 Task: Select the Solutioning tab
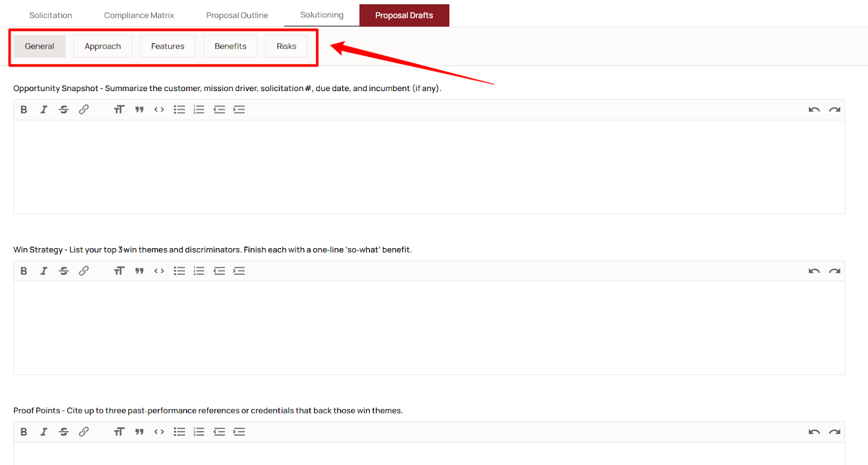pos(322,15)
